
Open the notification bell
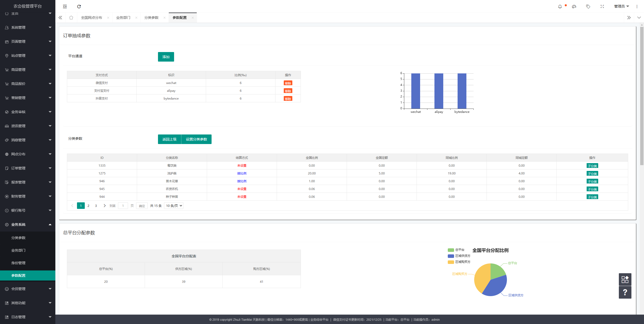(560, 7)
